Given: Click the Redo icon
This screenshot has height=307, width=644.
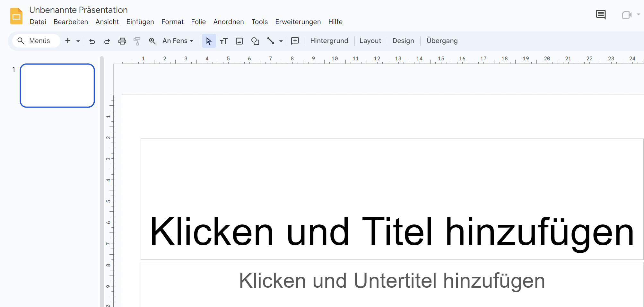Looking at the screenshot, I should pos(107,41).
